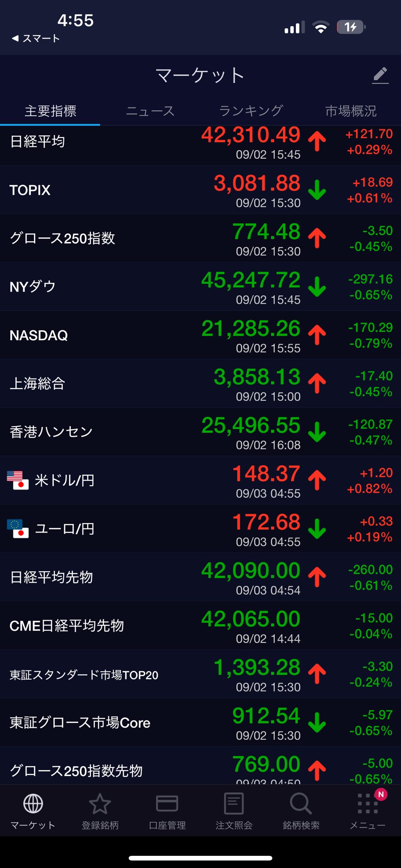Switch to ランキング tab
The width and height of the screenshot is (401, 868).
(251, 111)
